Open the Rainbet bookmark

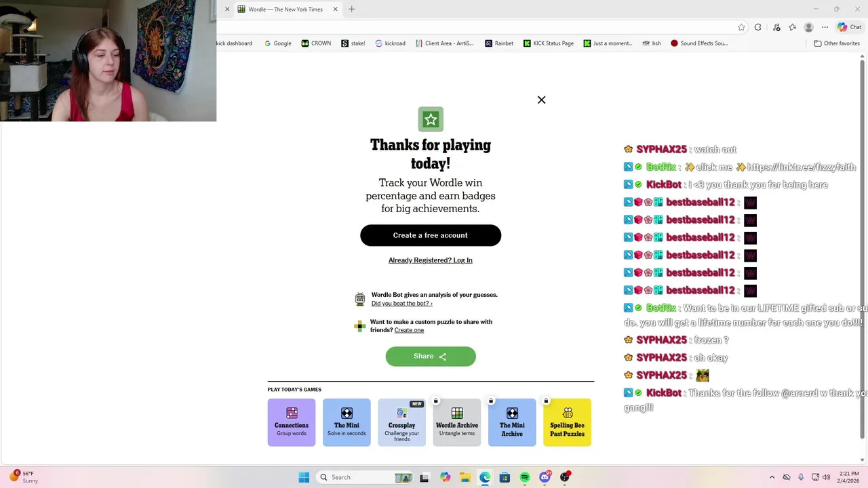tap(499, 43)
